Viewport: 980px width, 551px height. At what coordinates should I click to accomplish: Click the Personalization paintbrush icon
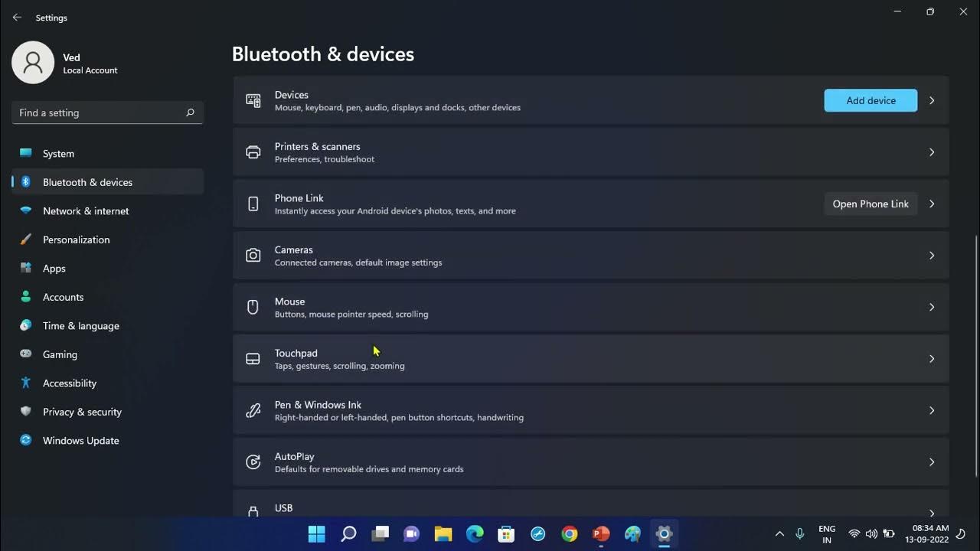[26, 240]
